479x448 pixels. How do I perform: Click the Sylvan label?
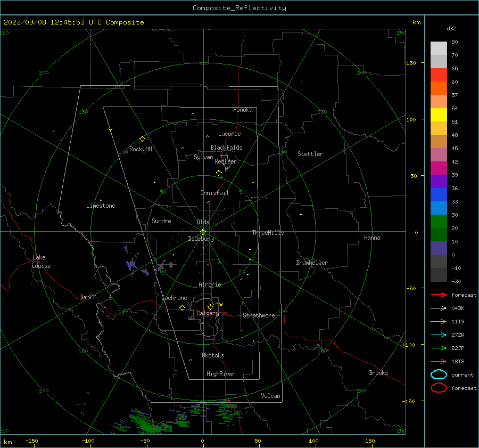pyautogui.click(x=203, y=158)
